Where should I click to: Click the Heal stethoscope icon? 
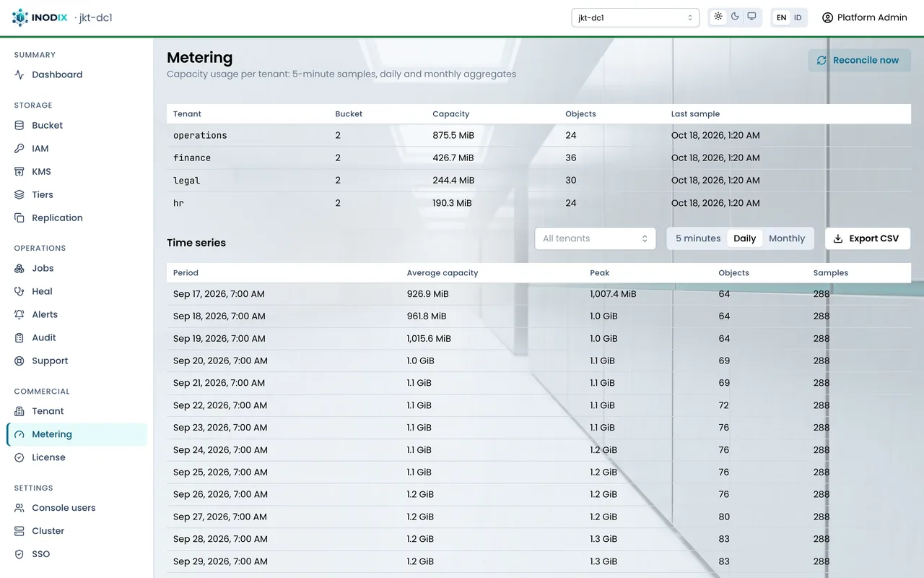pyautogui.click(x=19, y=291)
